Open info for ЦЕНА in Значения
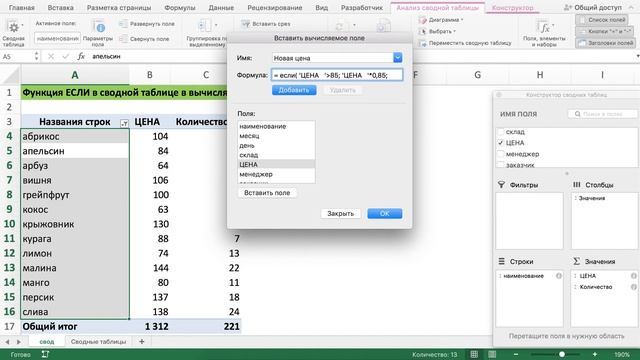 click(633, 276)
